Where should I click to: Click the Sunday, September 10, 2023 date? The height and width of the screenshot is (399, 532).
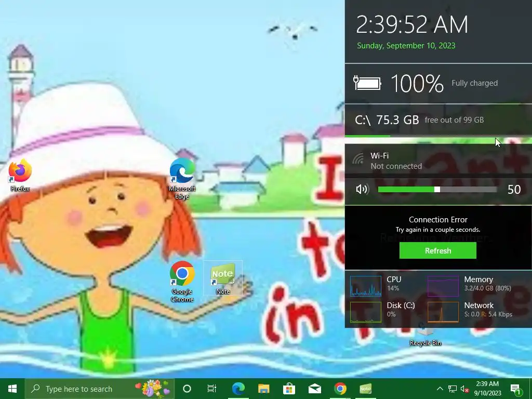406,46
